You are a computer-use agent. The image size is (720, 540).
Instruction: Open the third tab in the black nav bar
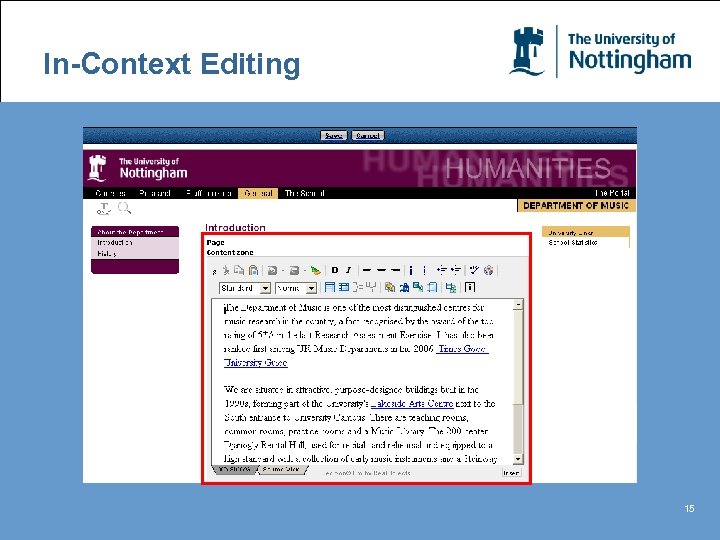click(209, 193)
